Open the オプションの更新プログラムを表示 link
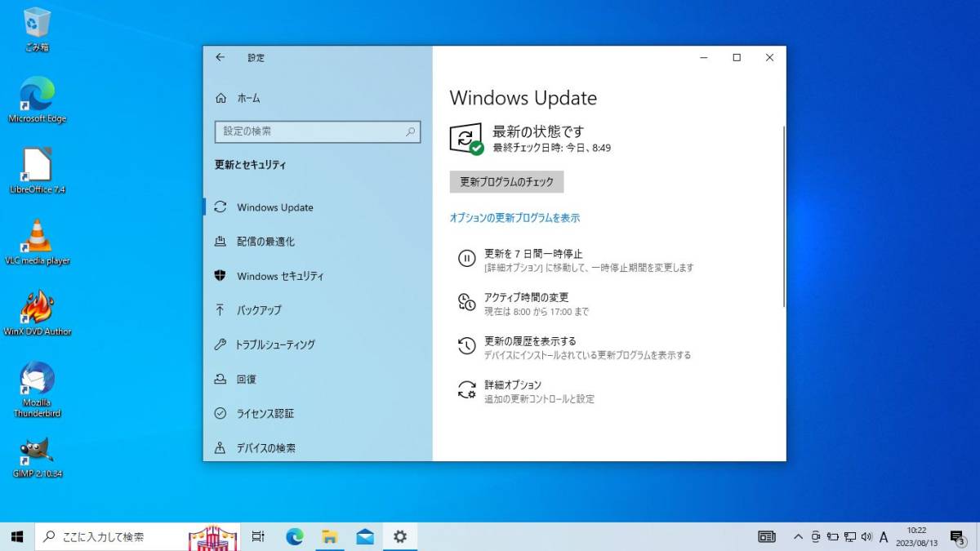Screen dimensions: 980x551 (514, 218)
